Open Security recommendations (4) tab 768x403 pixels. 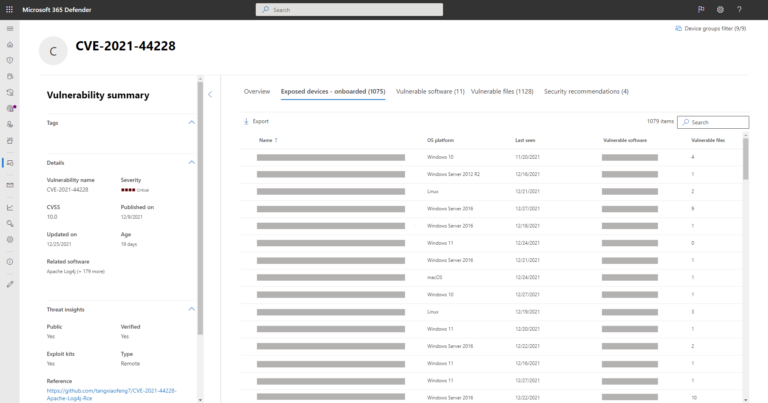(x=586, y=91)
